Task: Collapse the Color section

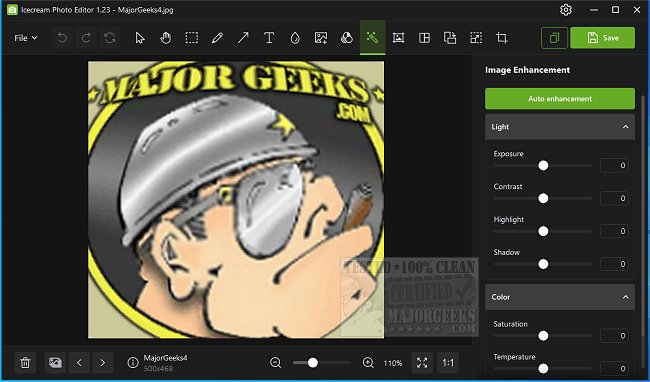Action: point(626,297)
